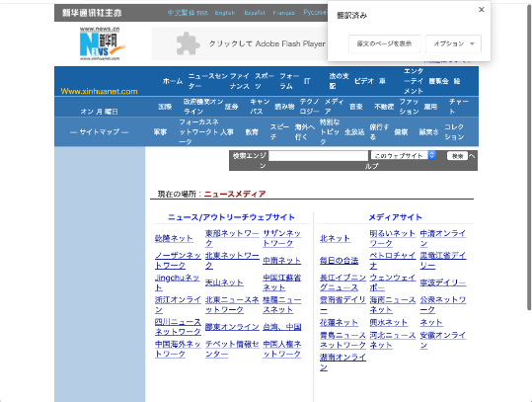Open the チャート navigation item
The width and height of the screenshot is (532, 402).
[x=459, y=107]
